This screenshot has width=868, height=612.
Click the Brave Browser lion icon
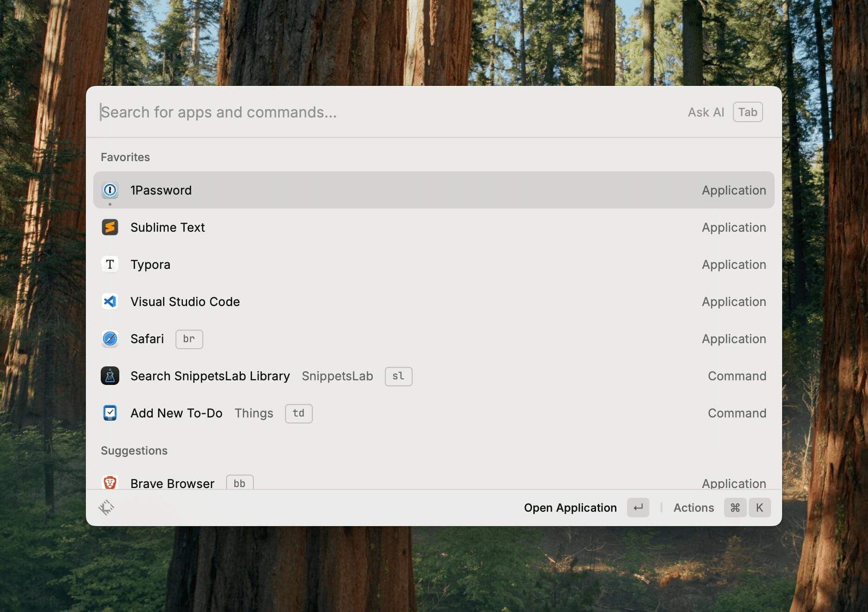[110, 483]
